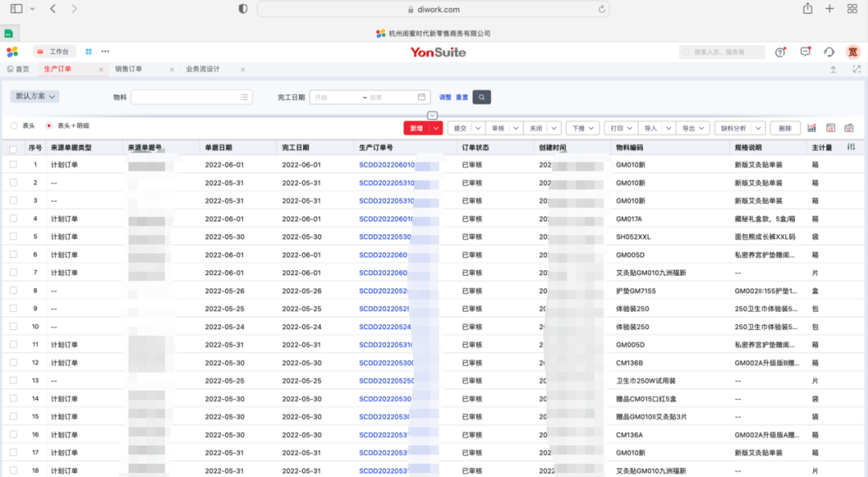Viewport: 868px width, 477px height.
Task: Click the layout template toolbar icon
Action: 830,128
